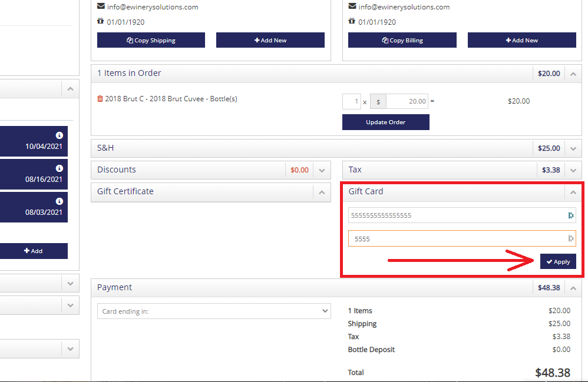
Task: Click info icon above 10/04/2021 entry
Action: click(60, 135)
